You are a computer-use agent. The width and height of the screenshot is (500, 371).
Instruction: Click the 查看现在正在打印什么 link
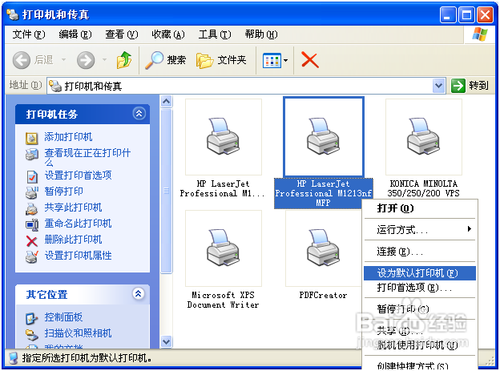87,158
